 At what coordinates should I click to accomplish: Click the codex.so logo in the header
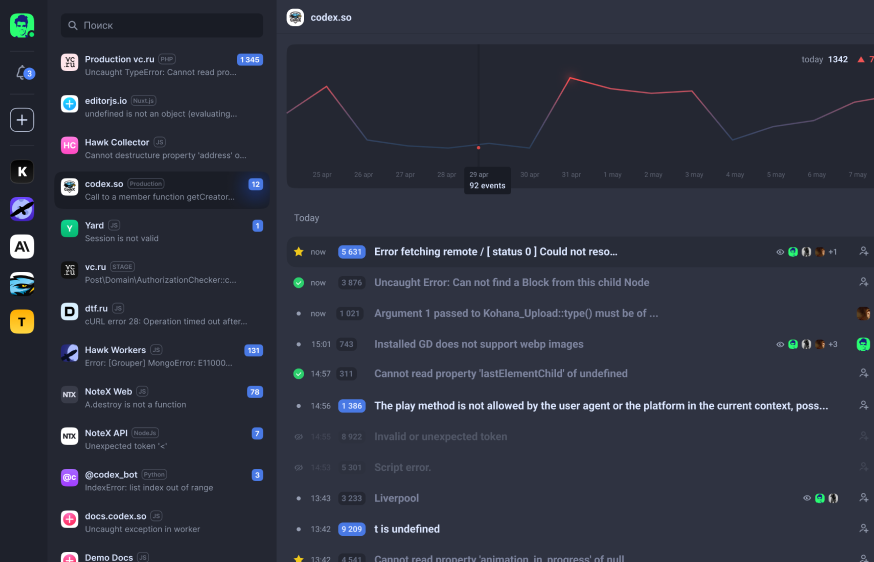(295, 17)
